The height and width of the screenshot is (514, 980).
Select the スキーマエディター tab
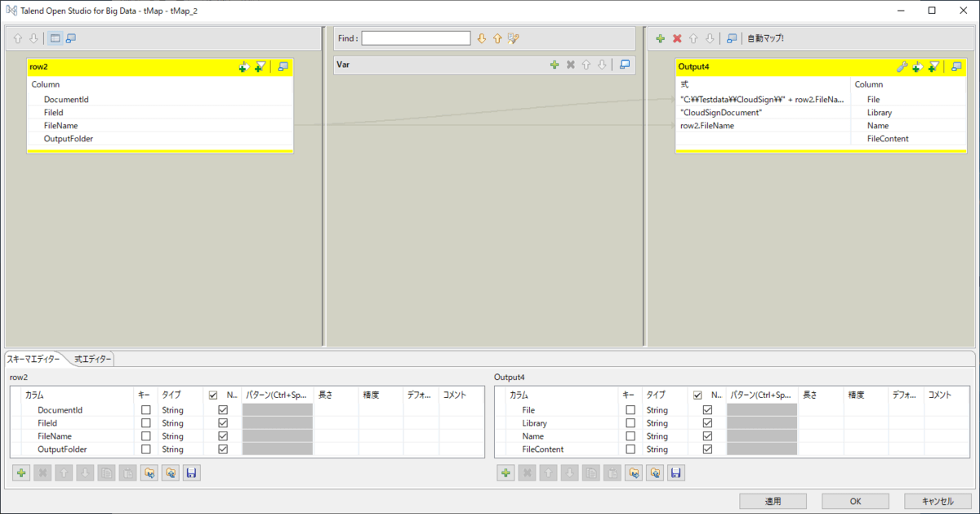pos(34,359)
